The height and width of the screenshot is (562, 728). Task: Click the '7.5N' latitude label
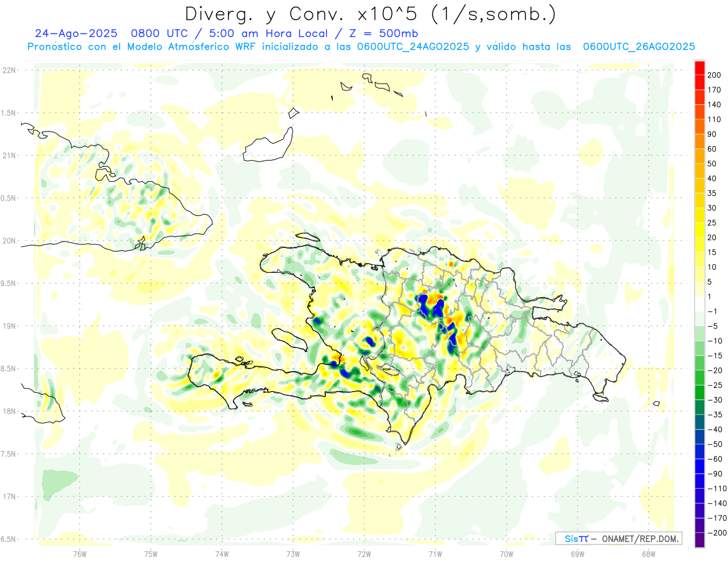(x=9, y=453)
